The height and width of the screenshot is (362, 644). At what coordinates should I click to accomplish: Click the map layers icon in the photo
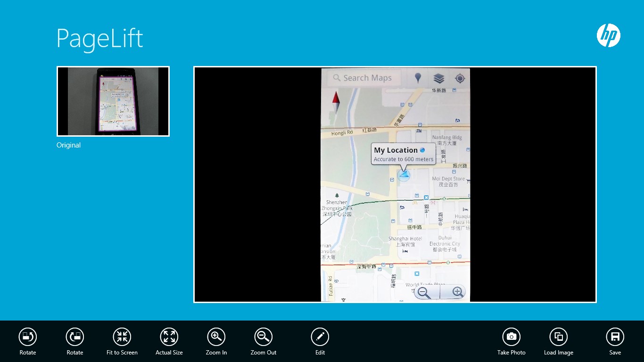point(439,78)
